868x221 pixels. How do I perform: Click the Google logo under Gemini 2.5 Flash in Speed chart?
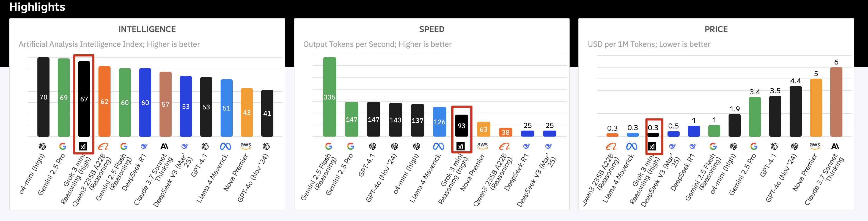point(329,146)
